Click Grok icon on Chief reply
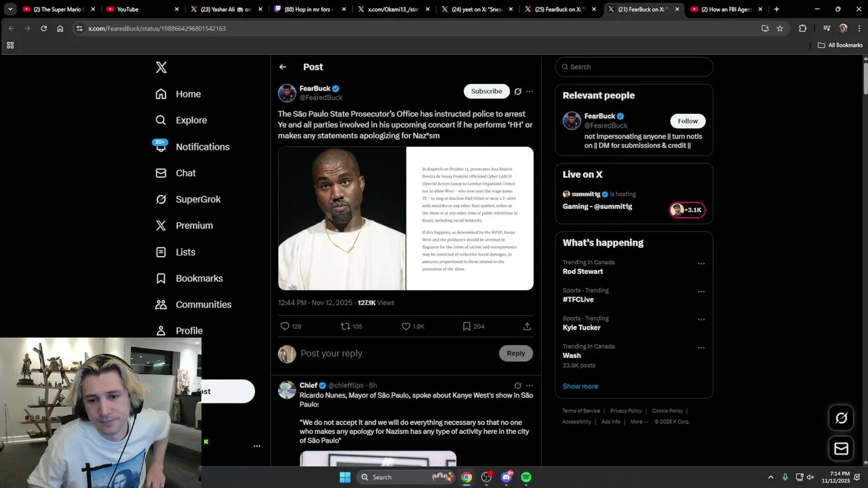This screenshot has height=488, width=868. [518, 386]
